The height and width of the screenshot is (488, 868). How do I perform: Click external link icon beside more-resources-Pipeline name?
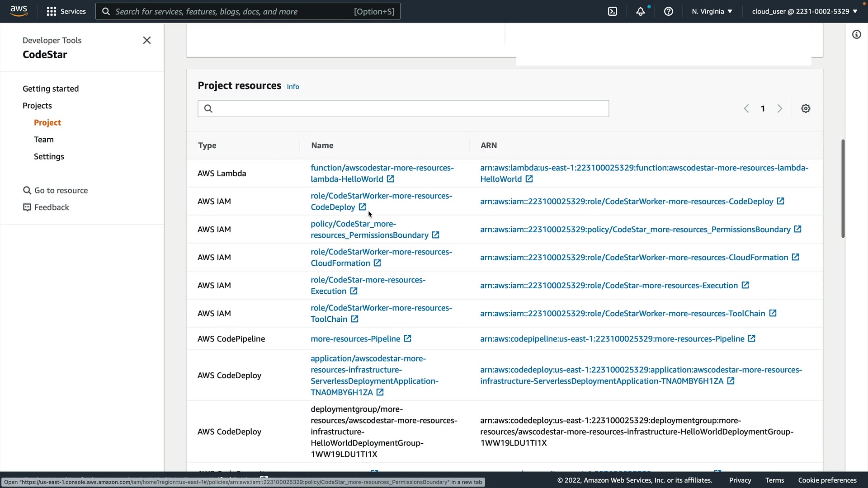point(407,338)
